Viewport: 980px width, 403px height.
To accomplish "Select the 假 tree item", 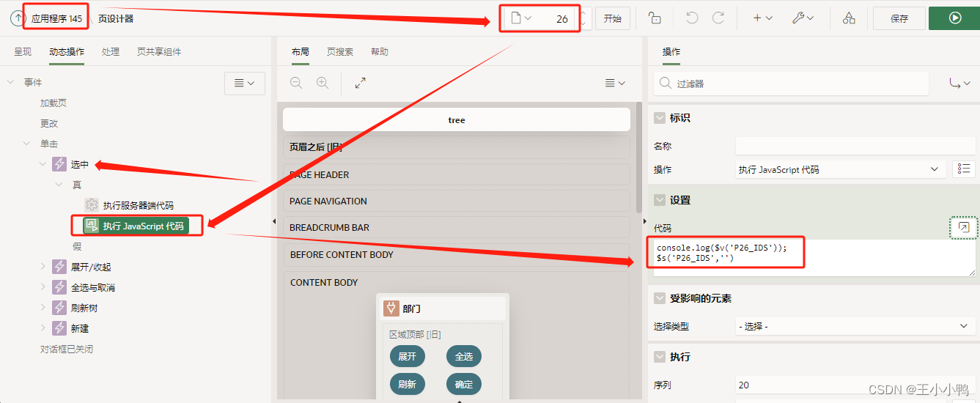I will pyautogui.click(x=77, y=246).
